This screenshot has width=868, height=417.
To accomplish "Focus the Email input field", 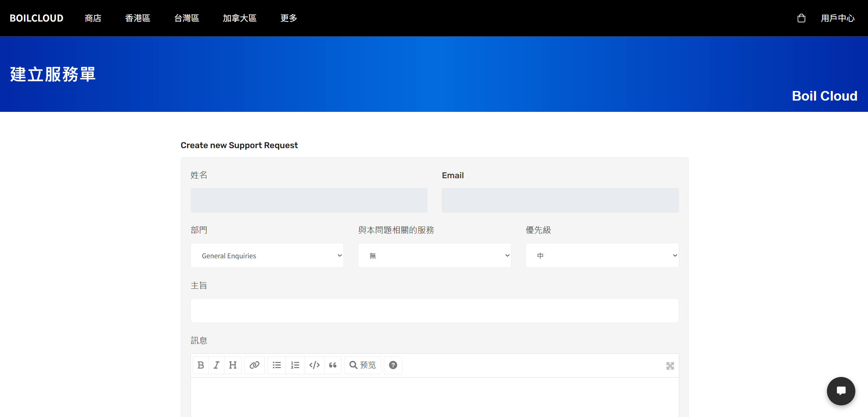I will click(560, 200).
